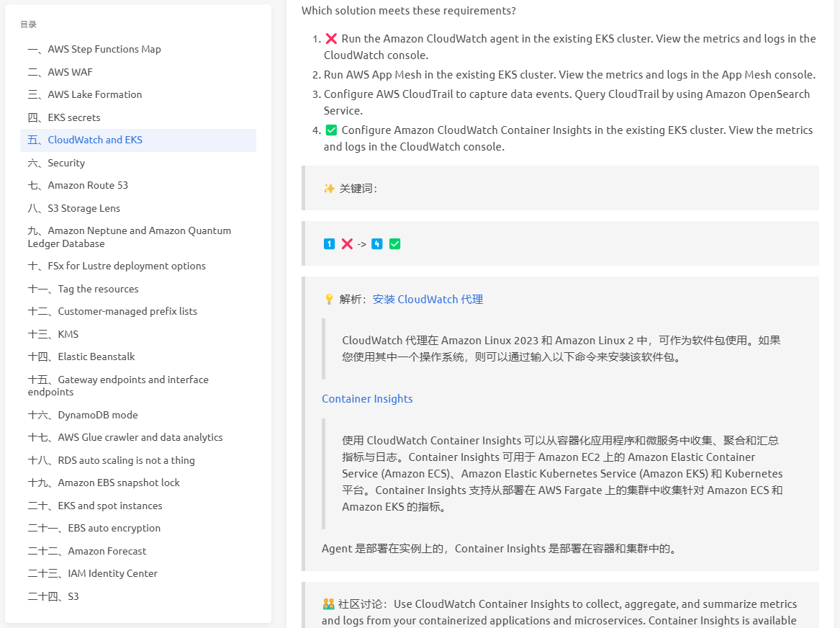Open the Container Insights link

click(367, 399)
